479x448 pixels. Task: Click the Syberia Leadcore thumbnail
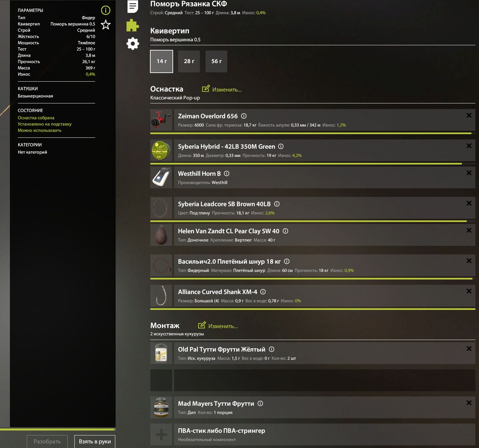tap(161, 208)
